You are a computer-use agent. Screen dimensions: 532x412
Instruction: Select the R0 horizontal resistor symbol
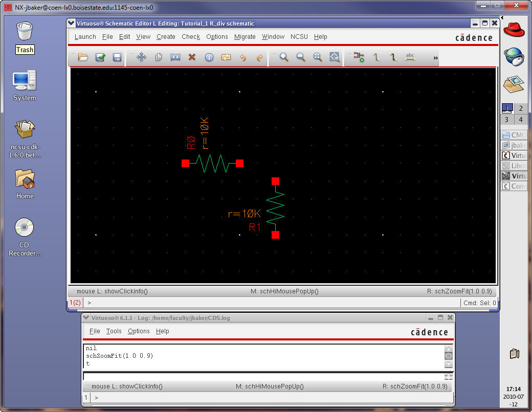coord(212,164)
